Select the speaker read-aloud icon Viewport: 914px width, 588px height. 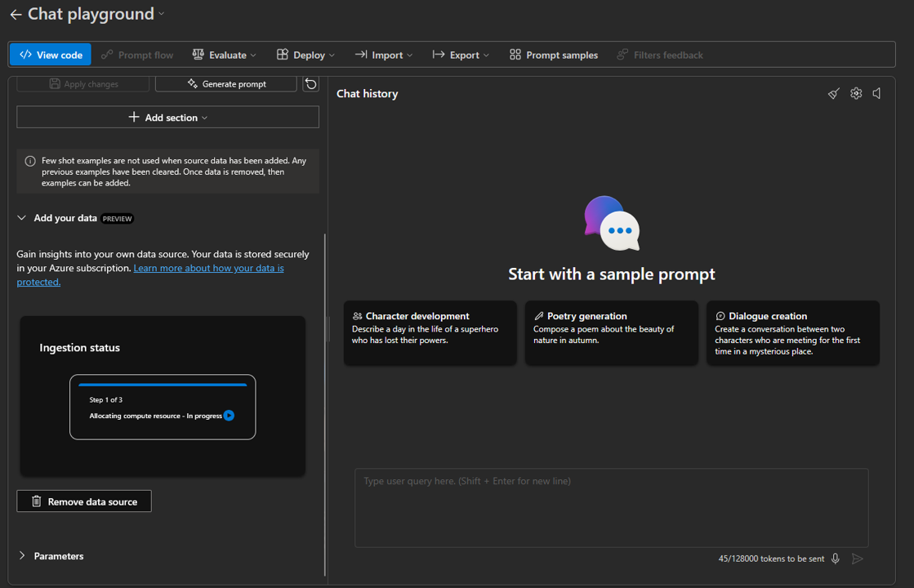pos(876,93)
